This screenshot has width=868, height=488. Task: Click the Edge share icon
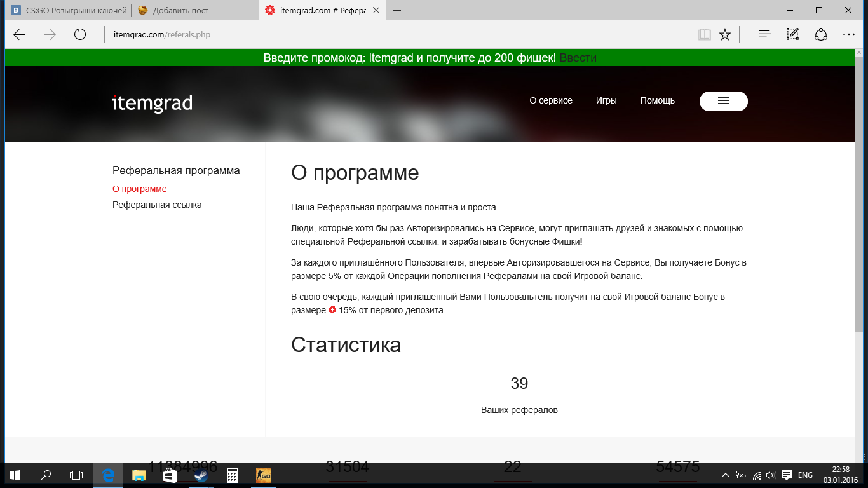[x=821, y=35]
